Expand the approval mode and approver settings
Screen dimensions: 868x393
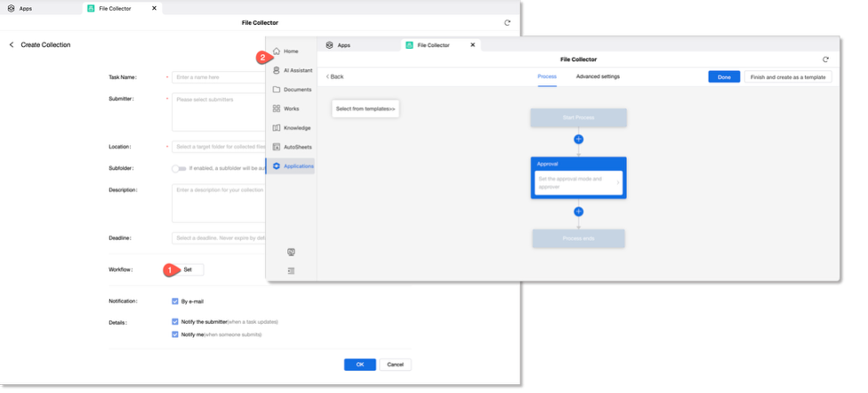coord(578,183)
